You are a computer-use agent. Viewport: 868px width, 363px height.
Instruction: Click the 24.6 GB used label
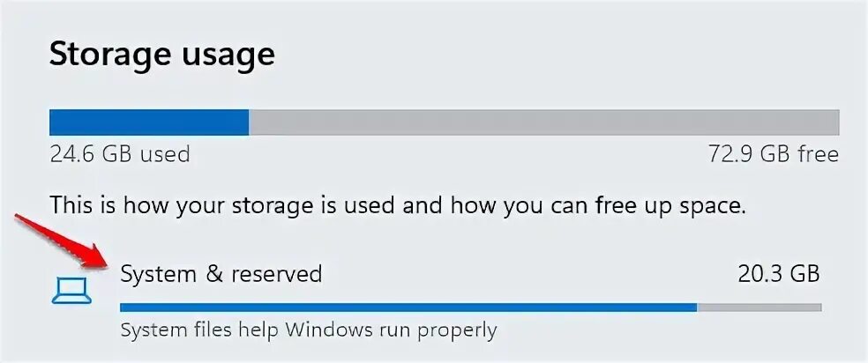pos(120,155)
